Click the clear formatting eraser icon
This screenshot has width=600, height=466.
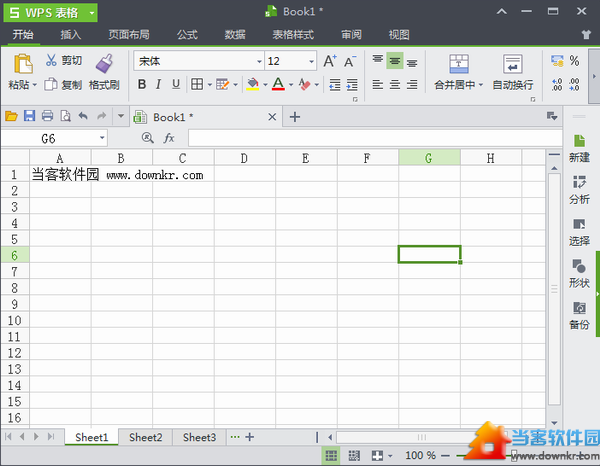point(305,84)
